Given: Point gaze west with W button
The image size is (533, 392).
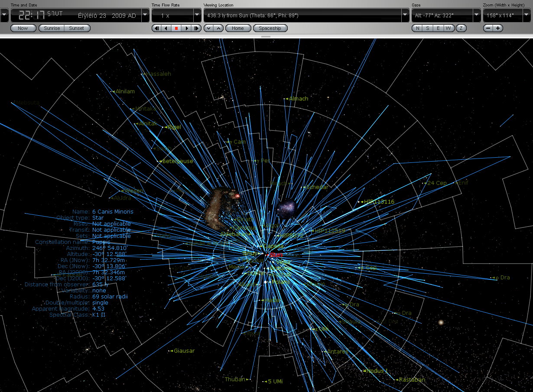Looking at the screenshot, I should point(448,28).
